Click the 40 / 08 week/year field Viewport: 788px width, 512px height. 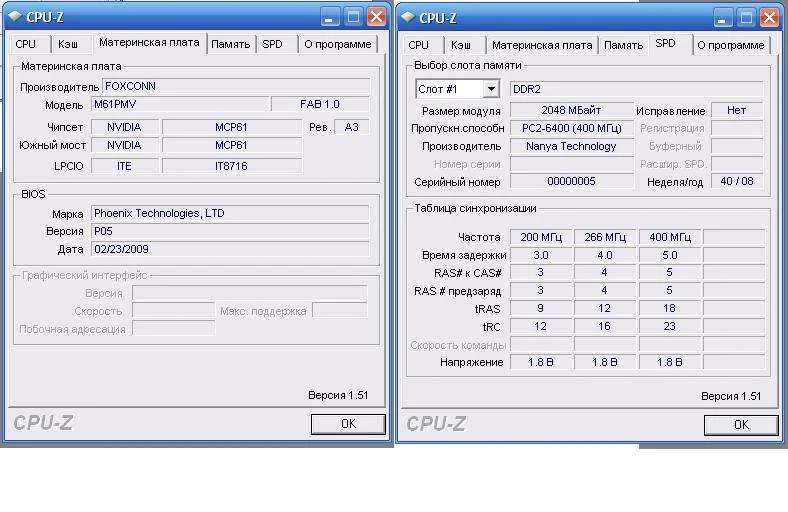(x=737, y=181)
